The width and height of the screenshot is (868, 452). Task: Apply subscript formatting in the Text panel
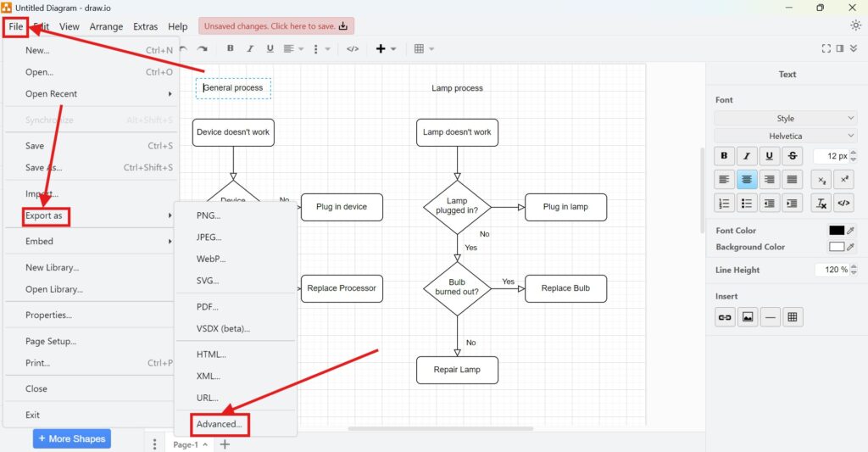point(821,179)
